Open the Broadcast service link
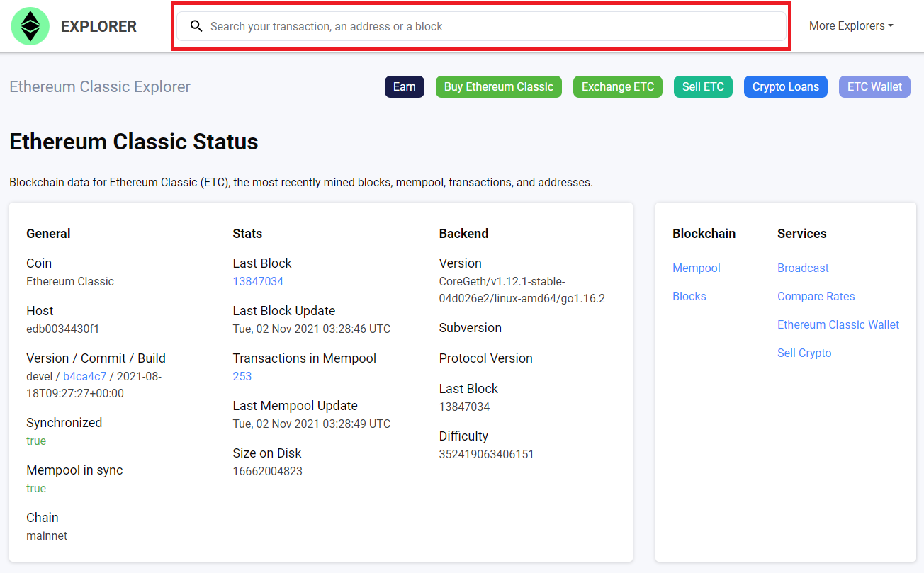 coord(803,268)
